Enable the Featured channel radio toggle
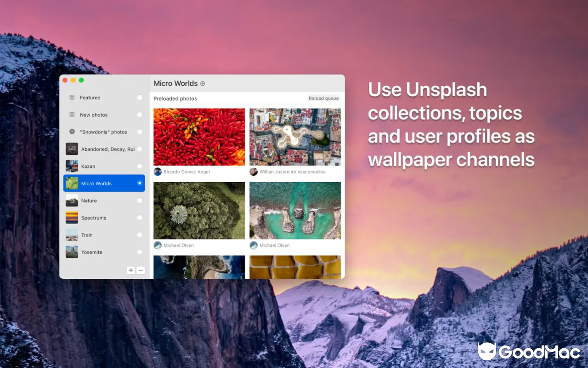This screenshot has height=368, width=588. tap(139, 98)
